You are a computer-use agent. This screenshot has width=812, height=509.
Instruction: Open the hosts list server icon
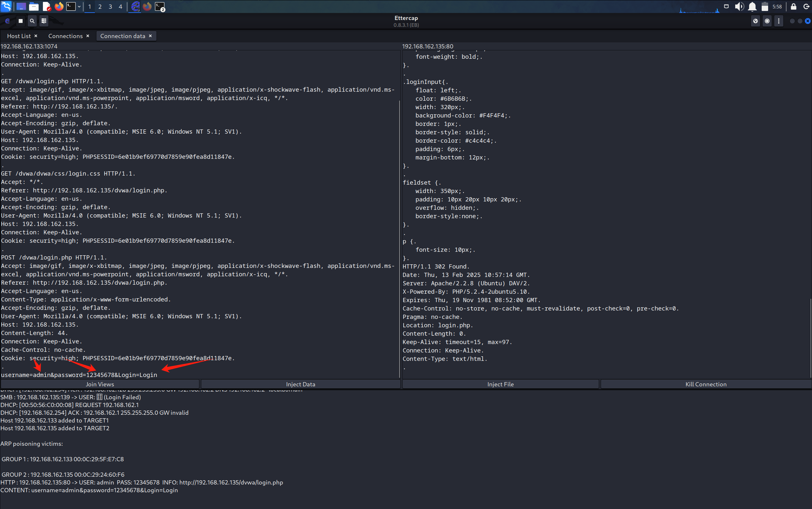pyautogui.click(x=44, y=21)
